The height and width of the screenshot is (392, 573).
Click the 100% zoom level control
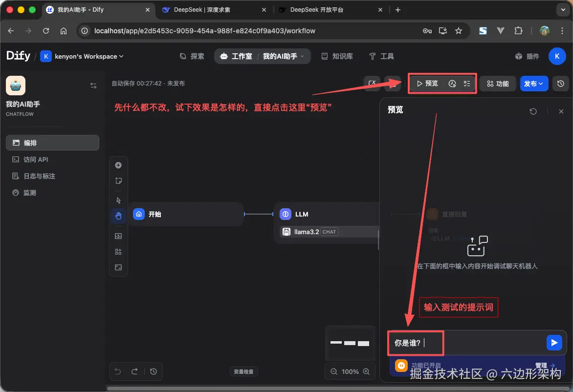pyautogui.click(x=350, y=371)
